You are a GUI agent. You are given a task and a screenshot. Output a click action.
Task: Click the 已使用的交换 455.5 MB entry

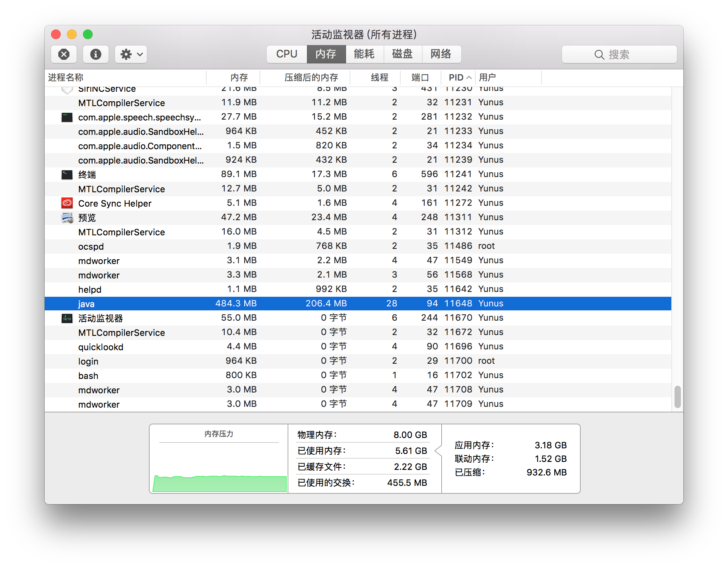362,483
